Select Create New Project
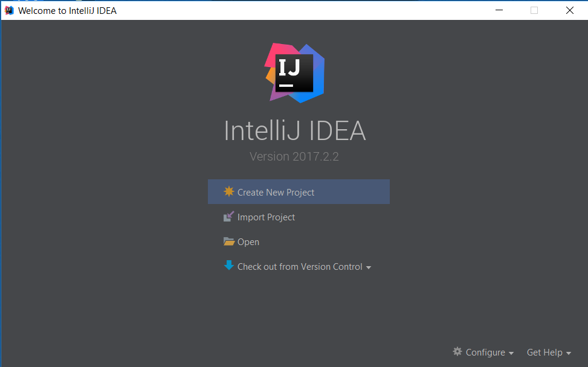 [275, 191]
